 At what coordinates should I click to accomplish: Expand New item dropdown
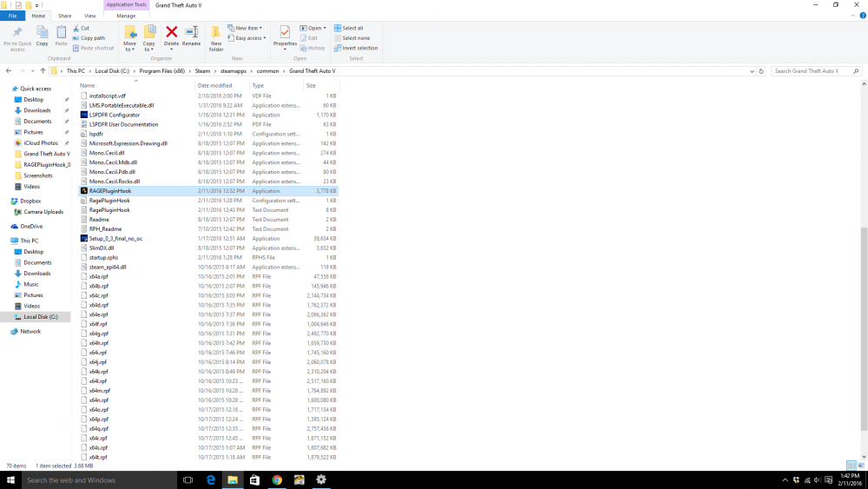245,28
